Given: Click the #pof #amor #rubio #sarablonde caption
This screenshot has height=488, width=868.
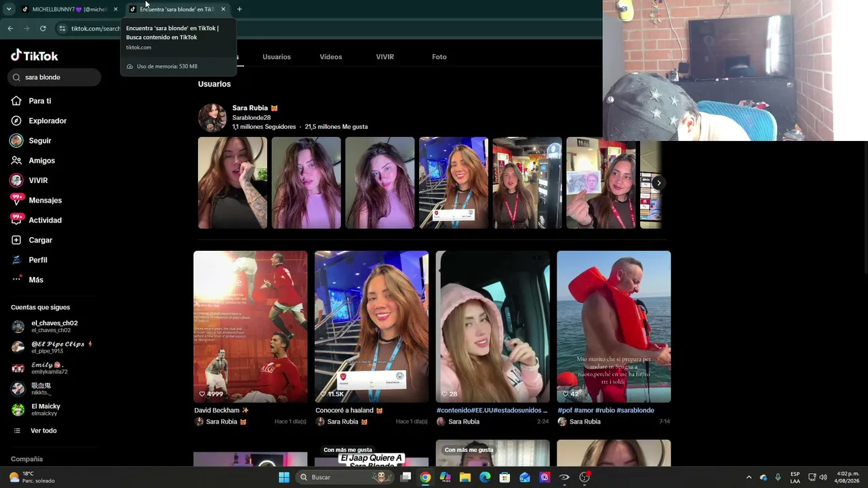Looking at the screenshot, I should pyautogui.click(x=606, y=411).
